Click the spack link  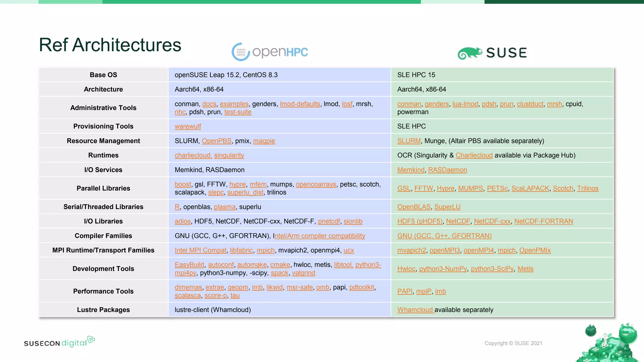click(280, 273)
